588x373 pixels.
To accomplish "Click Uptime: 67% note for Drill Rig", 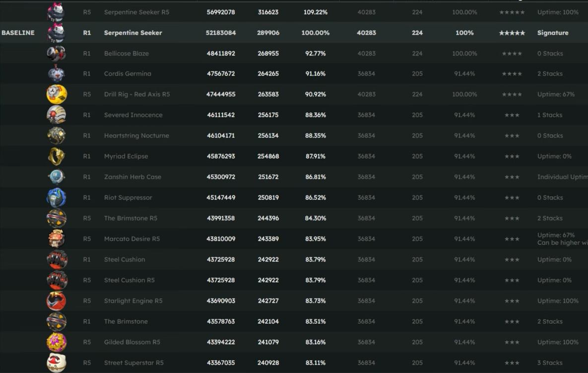I will pos(556,94).
